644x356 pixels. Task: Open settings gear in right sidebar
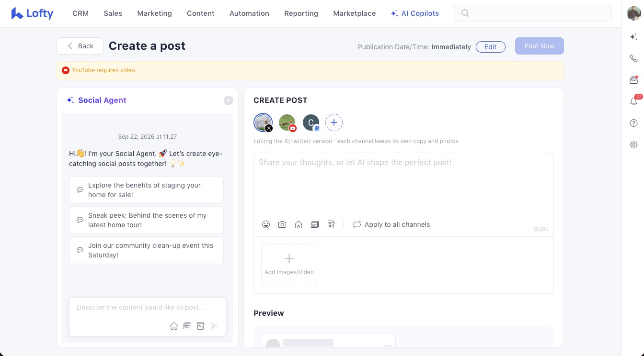(633, 145)
